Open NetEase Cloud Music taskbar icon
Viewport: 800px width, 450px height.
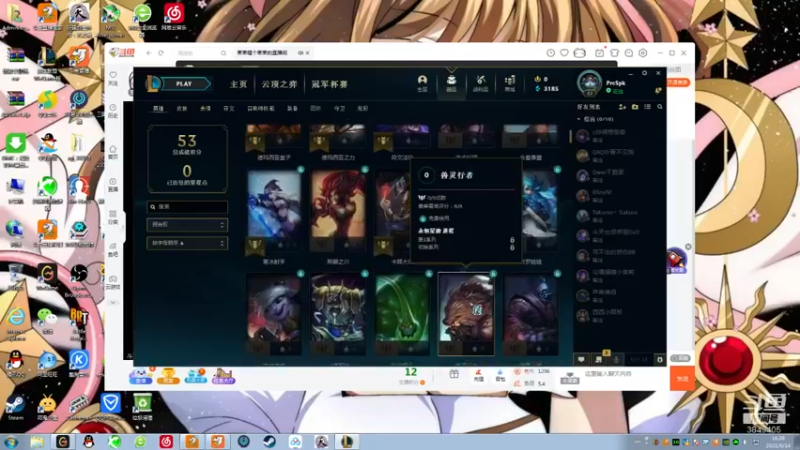pyautogui.click(x=166, y=442)
